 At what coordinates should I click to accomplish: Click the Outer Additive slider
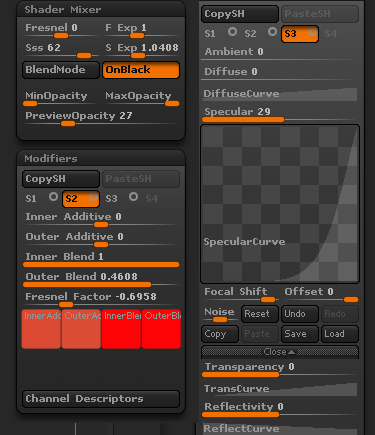click(101, 240)
